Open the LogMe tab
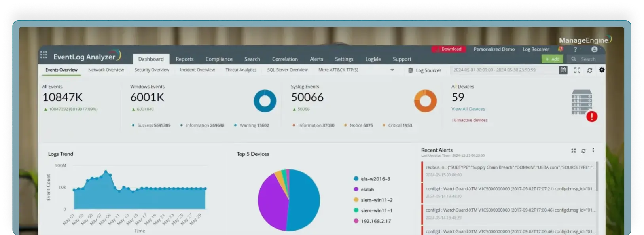The height and width of the screenshot is (235, 644). click(373, 59)
